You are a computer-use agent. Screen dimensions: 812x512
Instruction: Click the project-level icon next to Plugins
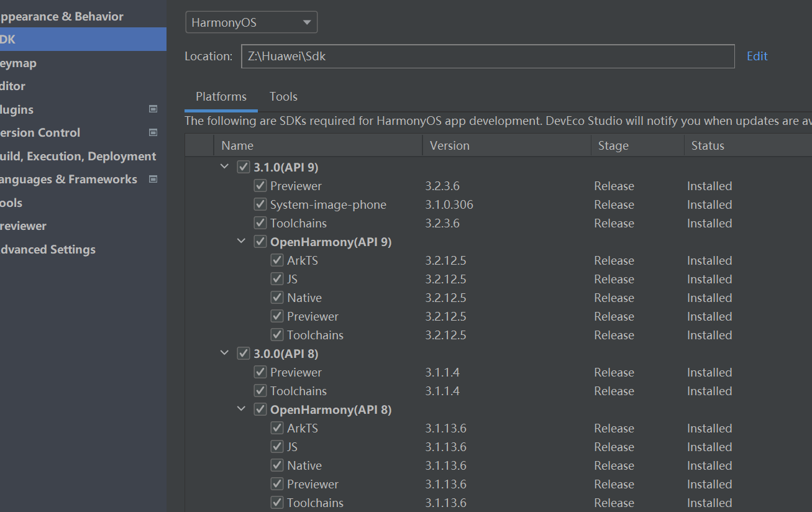coord(153,109)
